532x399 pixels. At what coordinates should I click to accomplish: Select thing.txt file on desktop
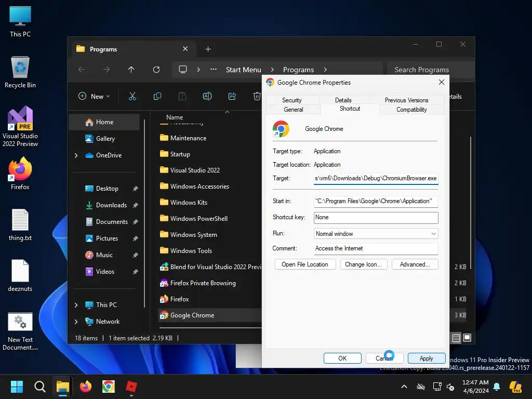click(20, 225)
